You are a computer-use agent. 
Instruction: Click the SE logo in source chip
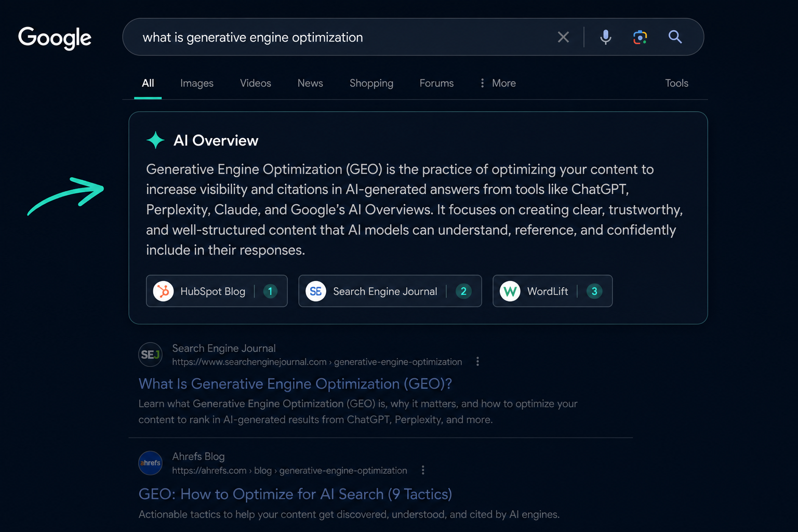pos(316,291)
